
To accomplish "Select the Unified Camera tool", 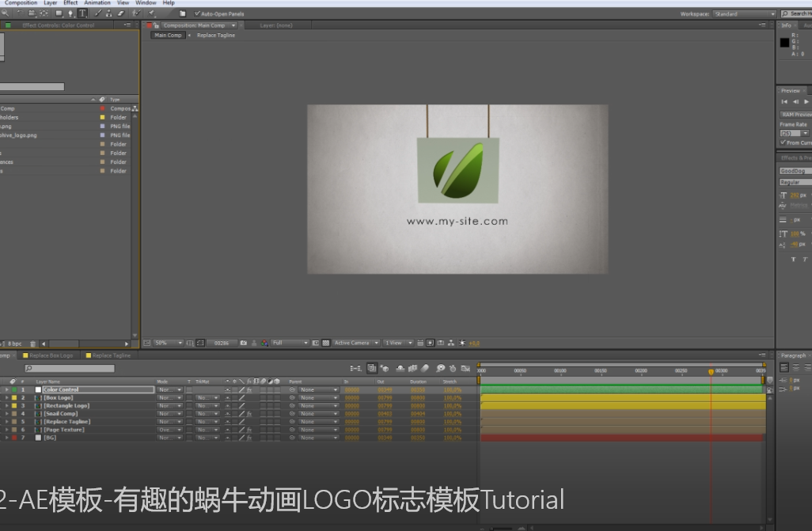I will 32,13.
